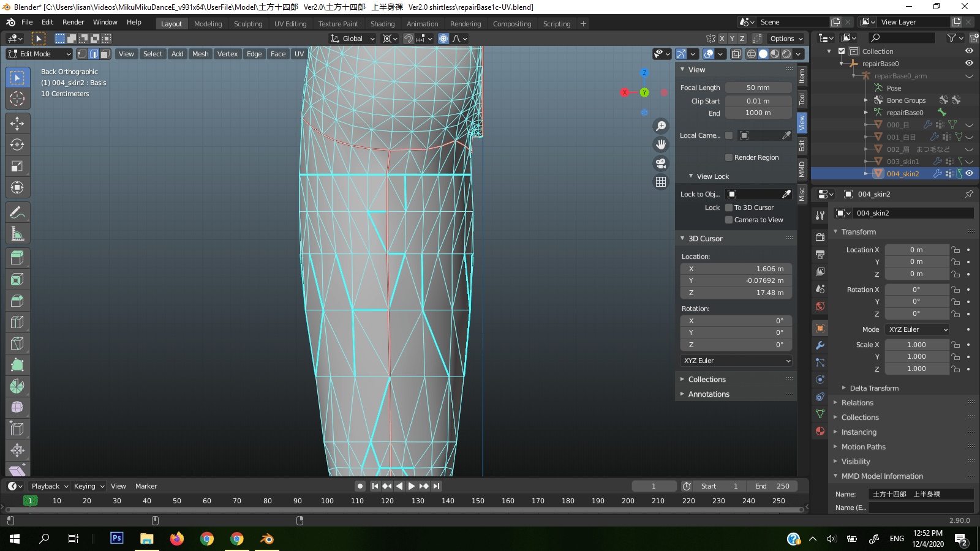Open the Mesh menu in viewport header

(x=200, y=54)
